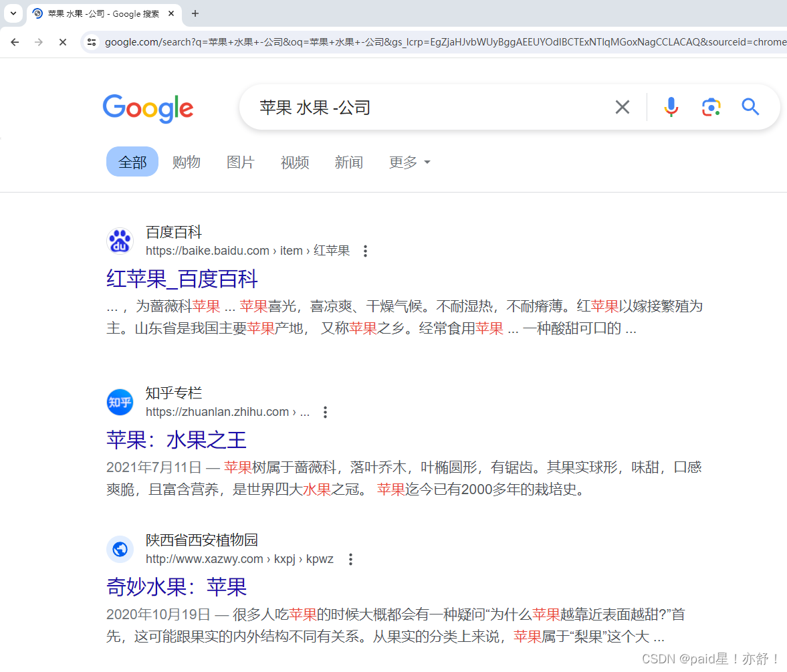This screenshot has height=672, width=787.
Task: Stop loading the page
Action: [x=63, y=42]
